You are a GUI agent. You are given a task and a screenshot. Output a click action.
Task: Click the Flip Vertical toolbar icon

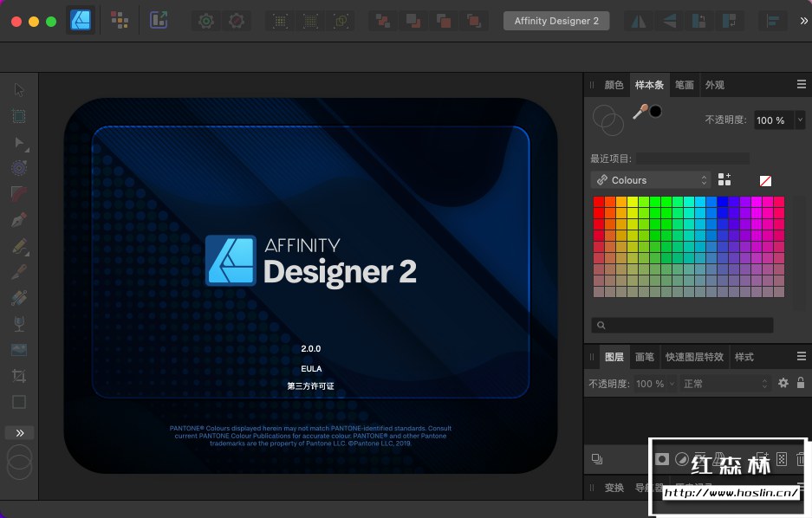click(669, 21)
